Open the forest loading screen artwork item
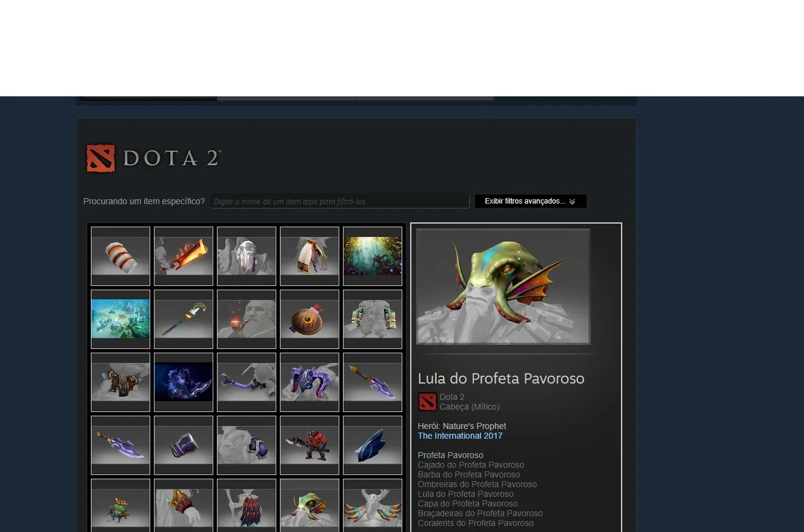 (373, 256)
